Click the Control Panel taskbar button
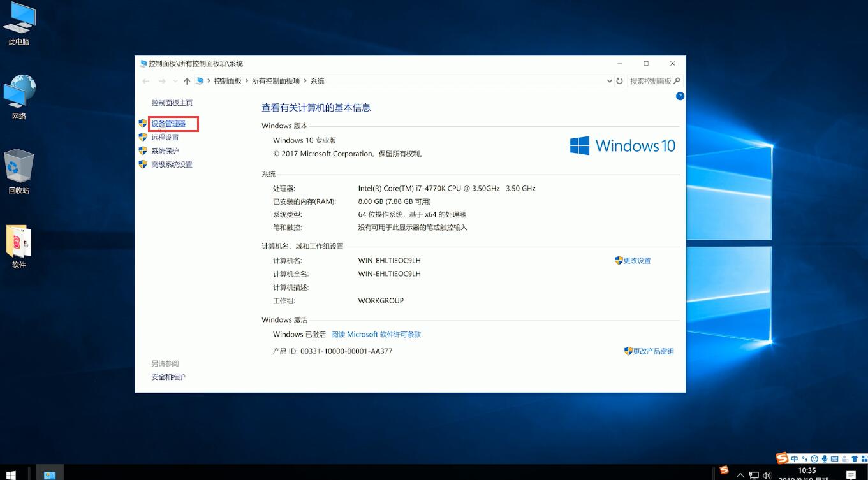The width and height of the screenshot is (868, 480). click(50, 474)
